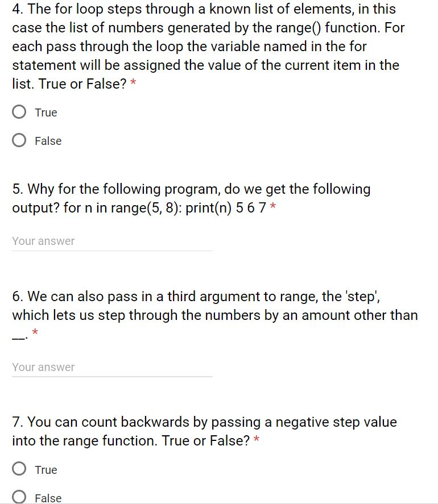Select True for question 7
Screen dimensions: 438x504
coord(19,469)
